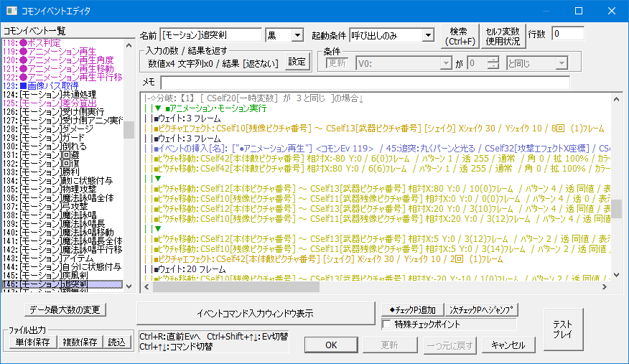This screenshot has width=629, height=364.
Task: Tick the 特殊チェックポイント checkbox
Action: click(x=387, y=325)
